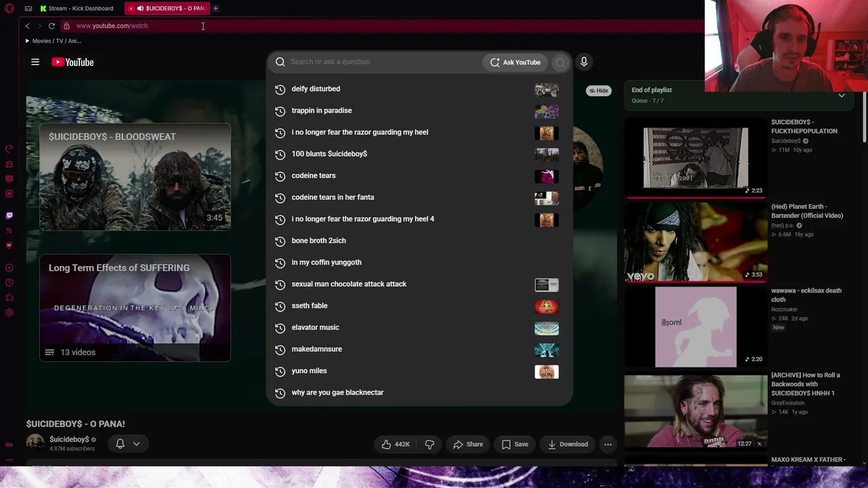
Task: Open the history clock in Opera sidebar
Action: click(x=9, y=283)
